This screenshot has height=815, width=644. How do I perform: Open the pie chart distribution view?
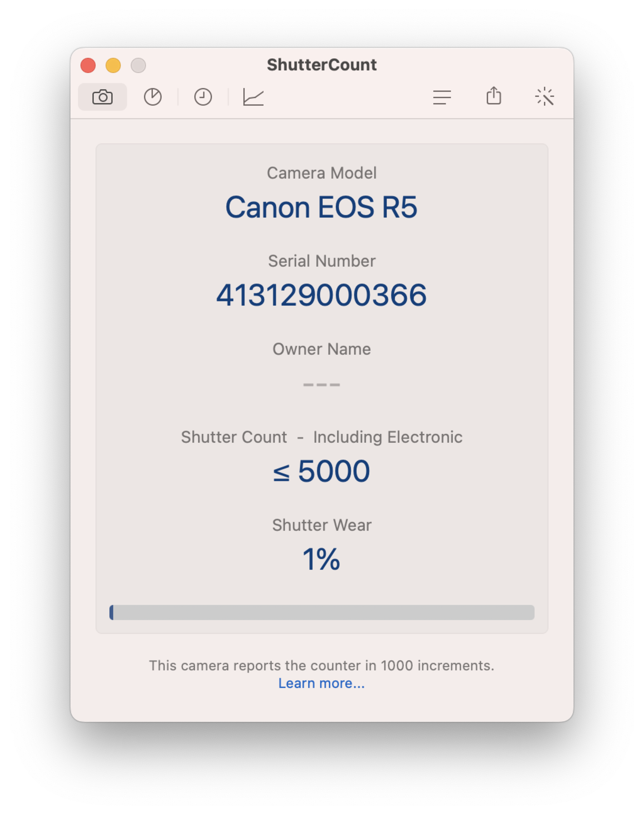pos(153,97)
